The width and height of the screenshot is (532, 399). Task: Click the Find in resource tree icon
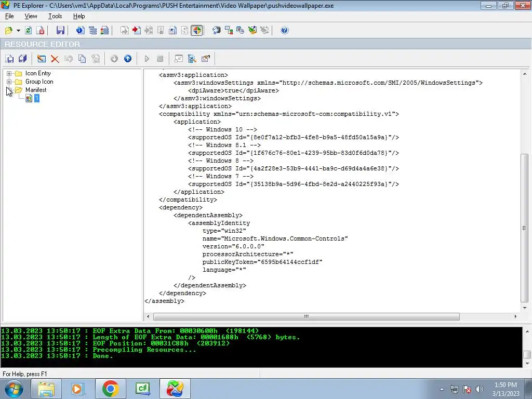coord(192,59)
